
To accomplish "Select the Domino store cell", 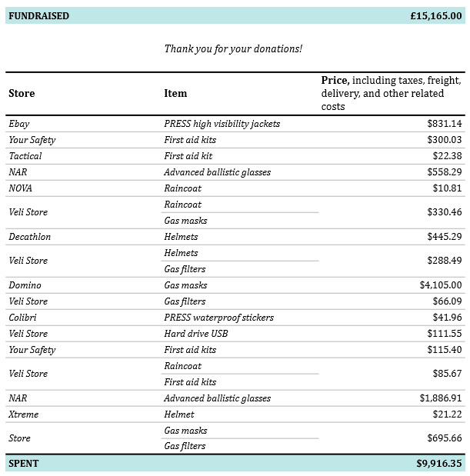I will 25,285.
